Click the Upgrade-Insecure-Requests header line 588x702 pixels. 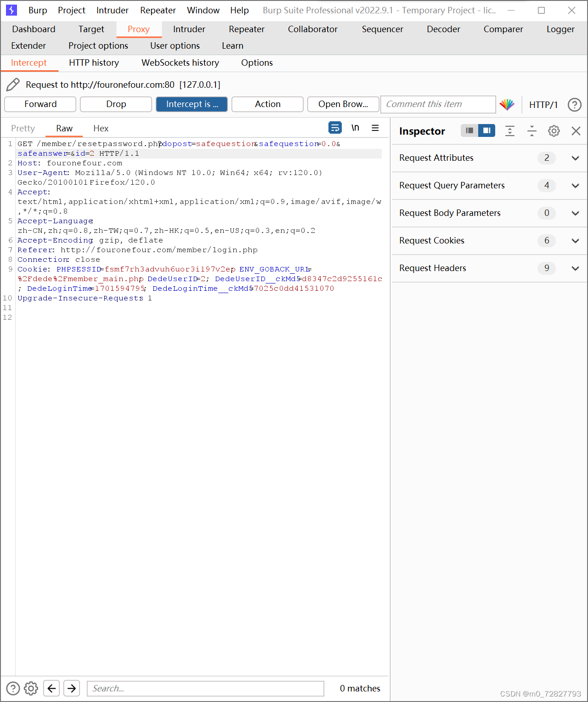point(85,298)
